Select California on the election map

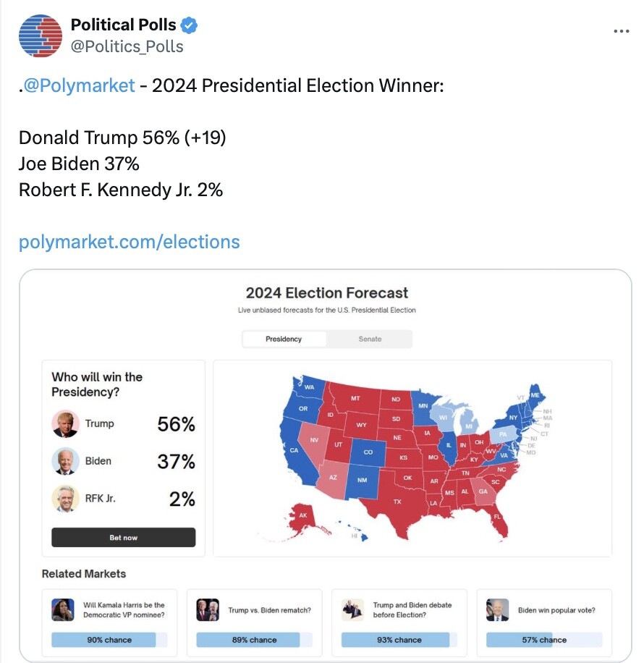[296, 450]
